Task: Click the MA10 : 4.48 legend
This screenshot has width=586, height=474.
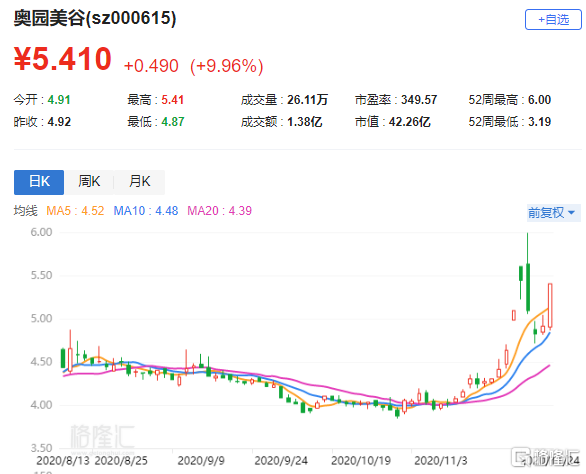Action: click(x=146, y=211)
